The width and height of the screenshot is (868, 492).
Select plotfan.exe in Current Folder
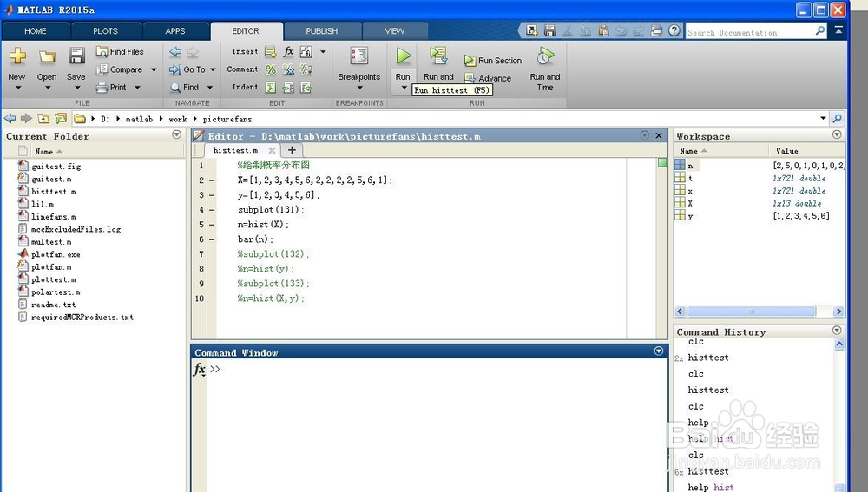(x=56, y=254)
